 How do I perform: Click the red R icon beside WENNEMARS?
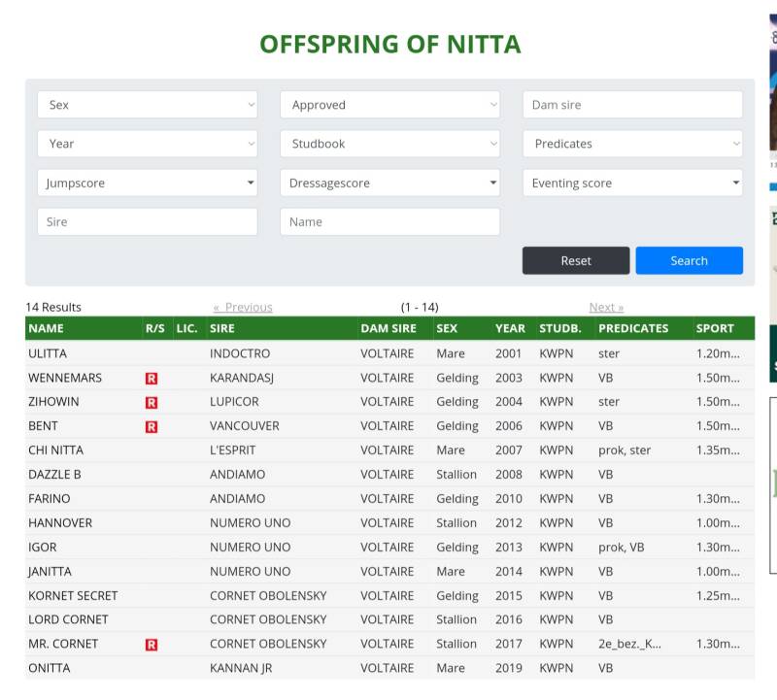(152, 378)
